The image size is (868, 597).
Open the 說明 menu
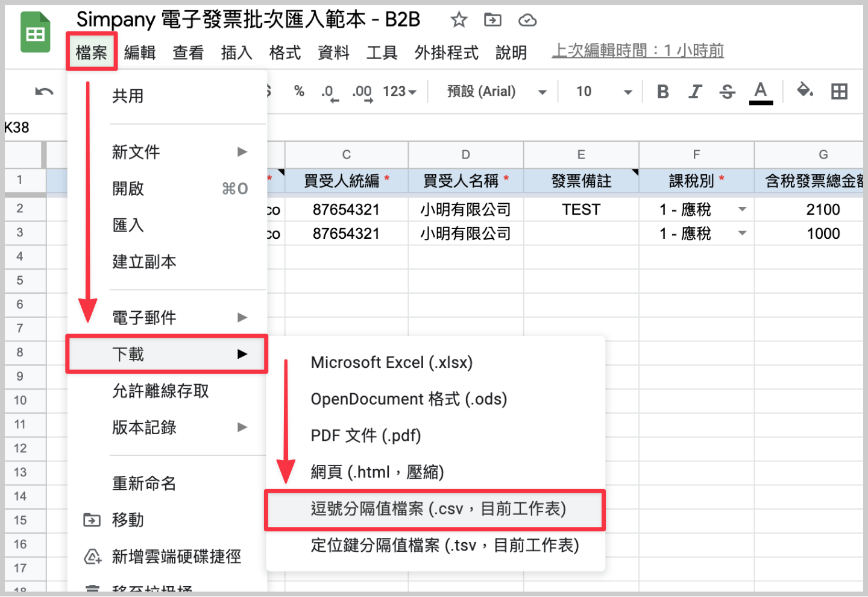(511, 52)
